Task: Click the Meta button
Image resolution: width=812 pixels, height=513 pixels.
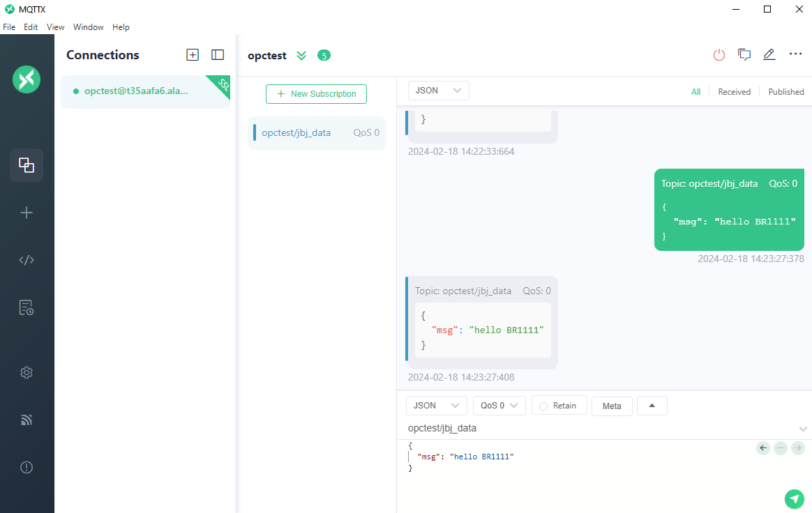Action: (612, 406)
